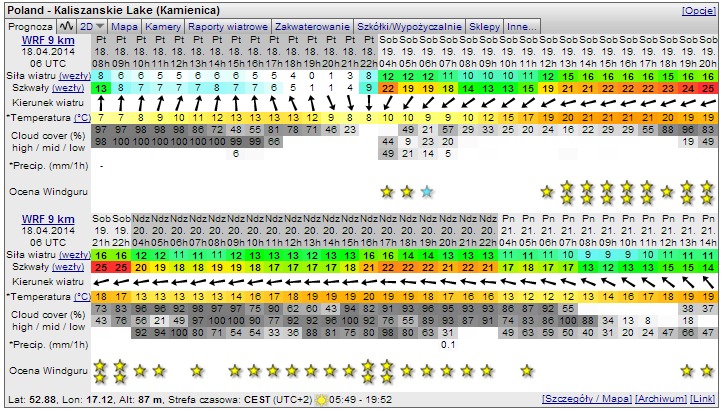This screenshot has height=410, width=723.
Task: Click the orange temperature cell 20 for Ndz 16h
Action: tap(368, 297)
